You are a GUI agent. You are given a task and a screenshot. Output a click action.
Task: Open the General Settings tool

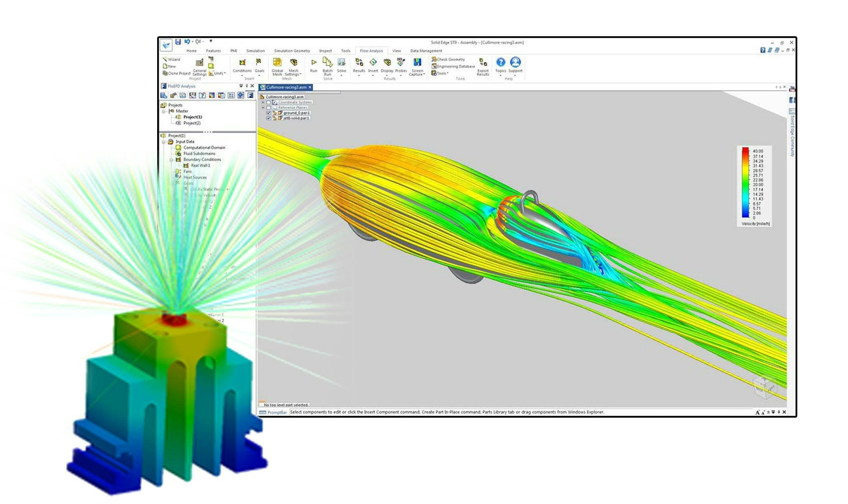[199, 67]
